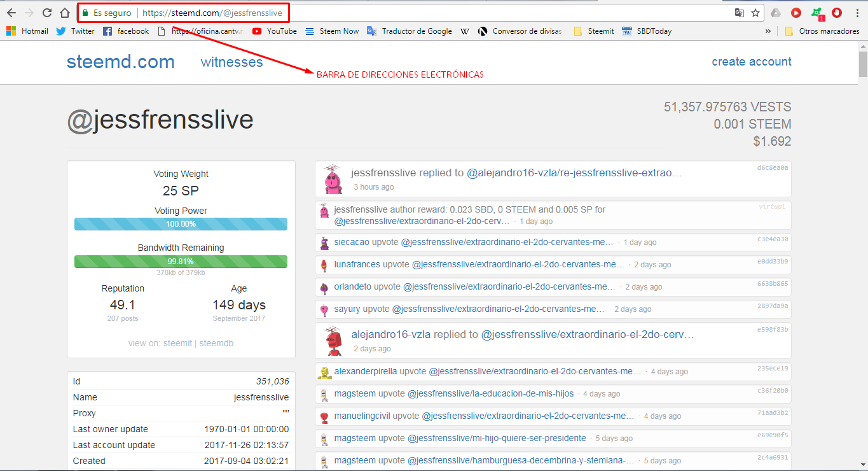Image resolution: width=868 pixels, height=471 pixels.
Task: Open the steemit link under 'view on'
Action: pyautogui.click(x=177, y=343)
